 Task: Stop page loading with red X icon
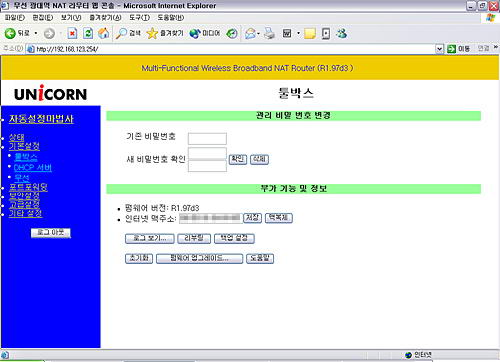pyautogui.click(x=72, y=33)
